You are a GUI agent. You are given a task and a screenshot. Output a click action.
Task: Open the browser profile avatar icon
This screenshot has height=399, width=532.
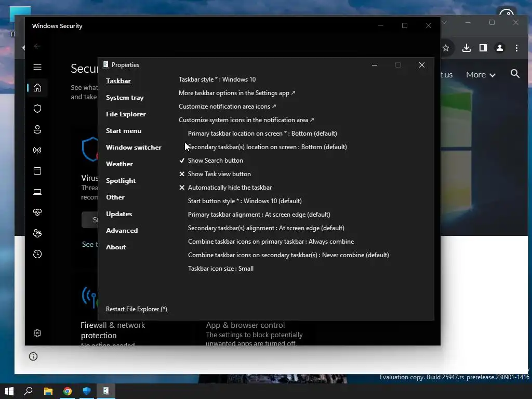(500, 48)
